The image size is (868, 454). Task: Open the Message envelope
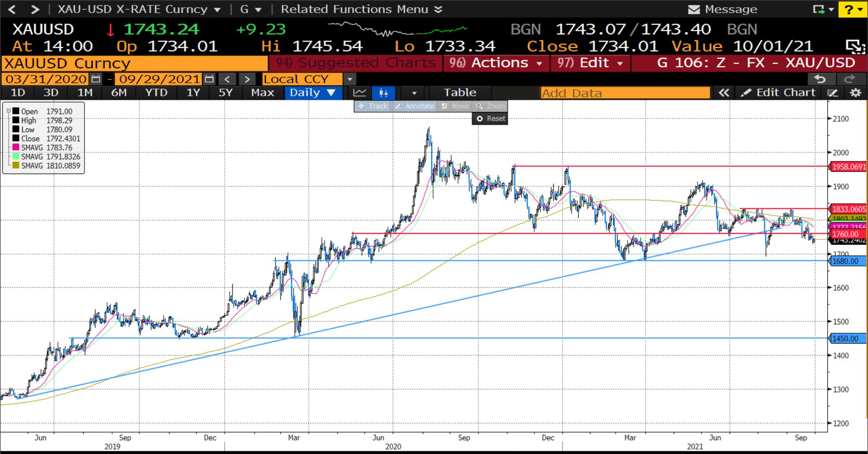(693, 9)
